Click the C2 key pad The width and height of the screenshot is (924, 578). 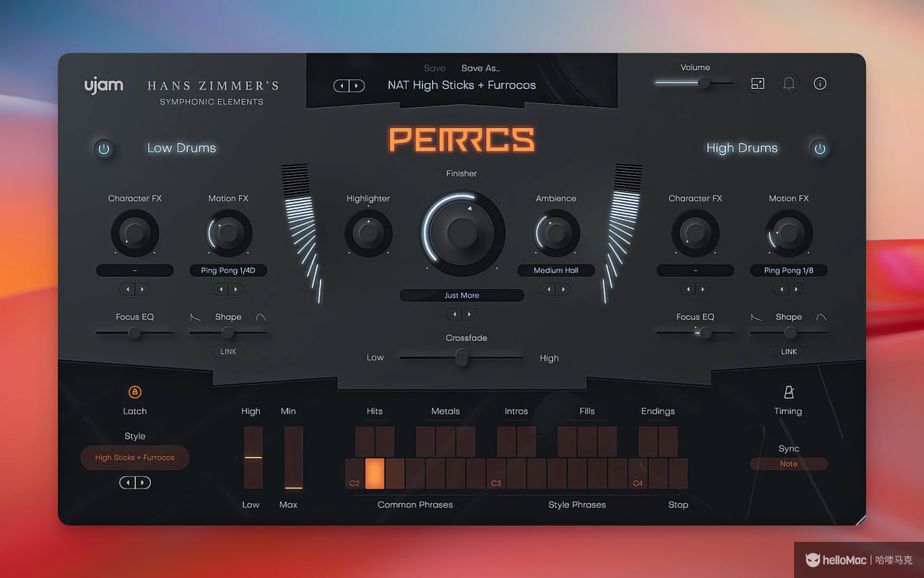click(355, 474)
